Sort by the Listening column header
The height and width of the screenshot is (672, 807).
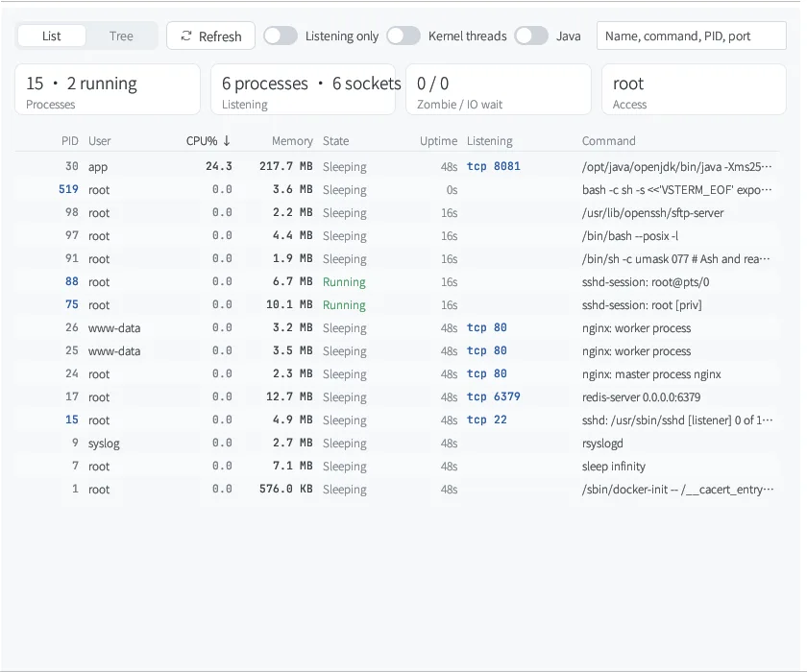coord(489,141)
